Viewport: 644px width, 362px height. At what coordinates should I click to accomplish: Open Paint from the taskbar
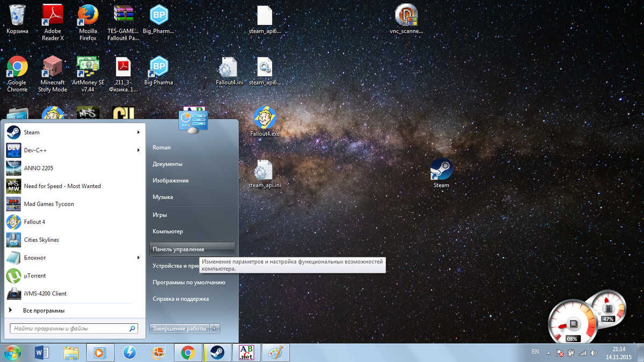point(275,353)
